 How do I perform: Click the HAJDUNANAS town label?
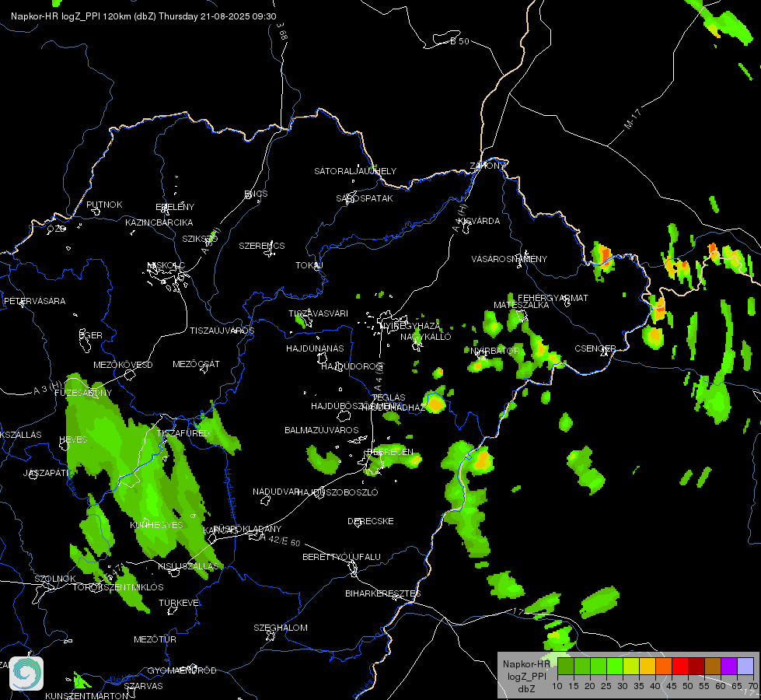[x=315, y=348]
